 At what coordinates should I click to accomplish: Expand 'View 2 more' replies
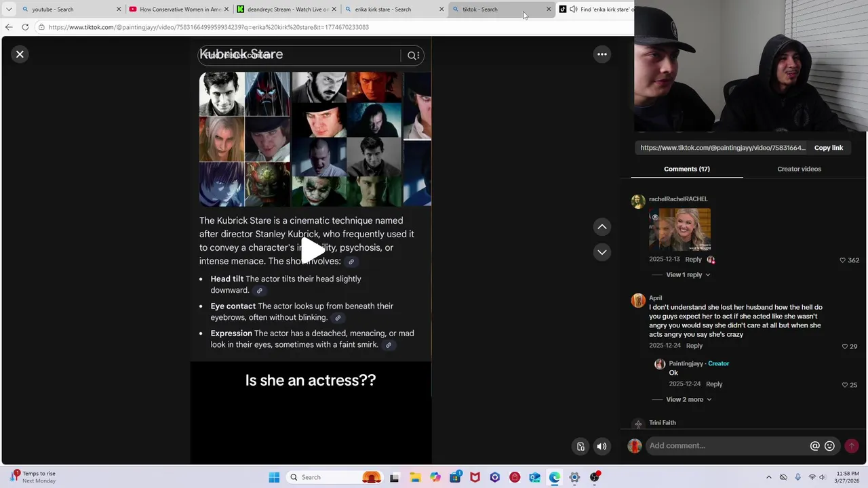(688, 399)
